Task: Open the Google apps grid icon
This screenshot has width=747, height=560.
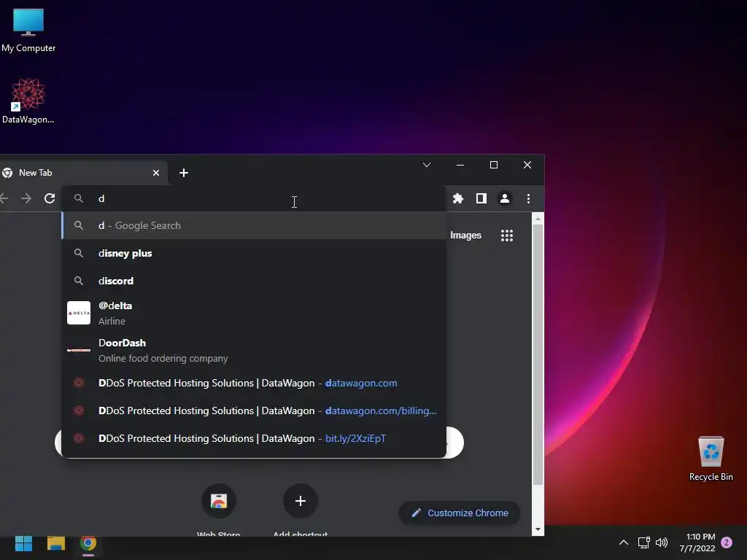Action: (507, 236)
